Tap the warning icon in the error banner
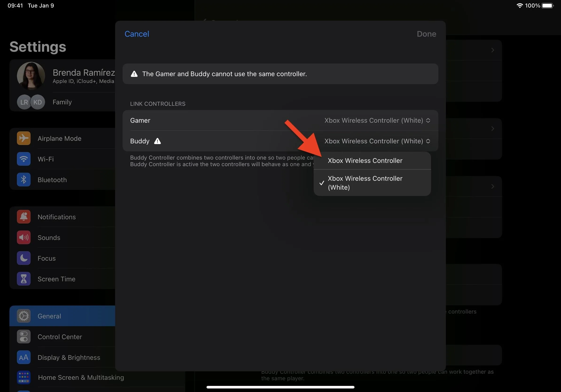Image resolution: width=561 pixels, height=392 pixels. point(134,74)
